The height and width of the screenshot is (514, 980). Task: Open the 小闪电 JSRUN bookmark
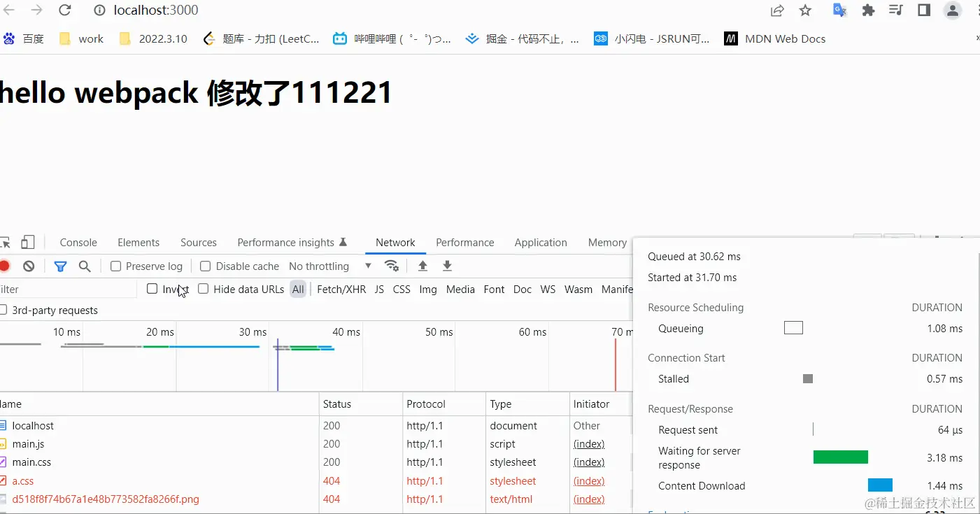[652, 39]
